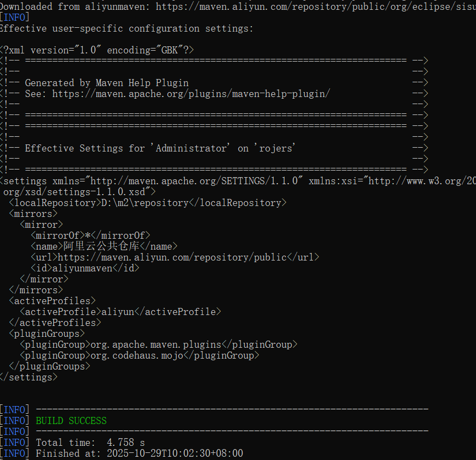Click the mirrorOf asterisk line
476x460 pixels.
pyautogui.click(x=90, y=235)
